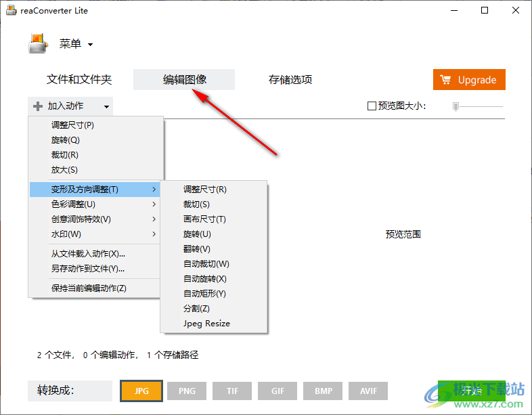Click the status text 0 个编辑动作
This screenshot has height=415, width=532.
[110, 355]
